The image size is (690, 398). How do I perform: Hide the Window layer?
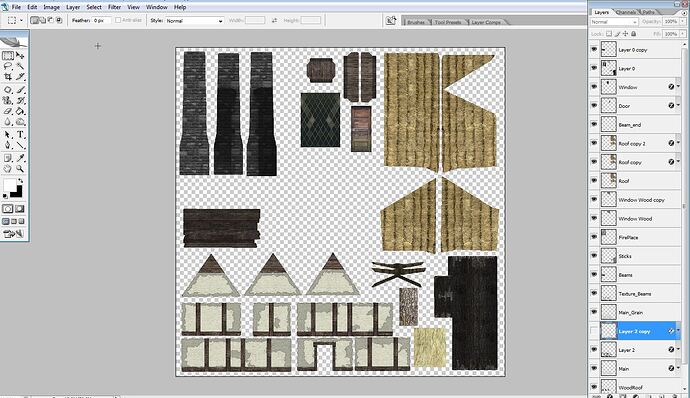click(x=594, y=87)
